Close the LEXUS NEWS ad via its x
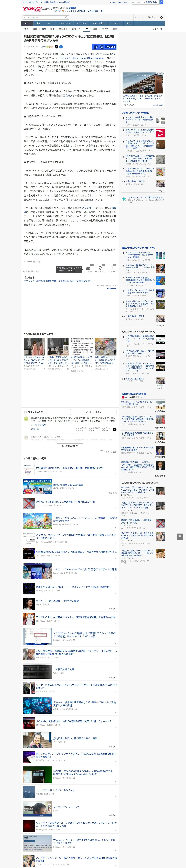Screen dimensions: 186x868 click(163, 73)
